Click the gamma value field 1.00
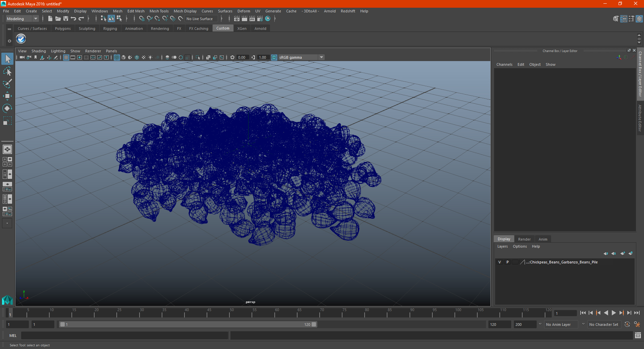 tap(263, 57)
